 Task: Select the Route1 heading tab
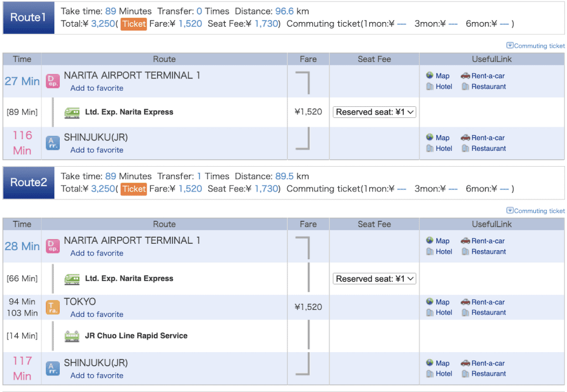click(x=28, y=18)
